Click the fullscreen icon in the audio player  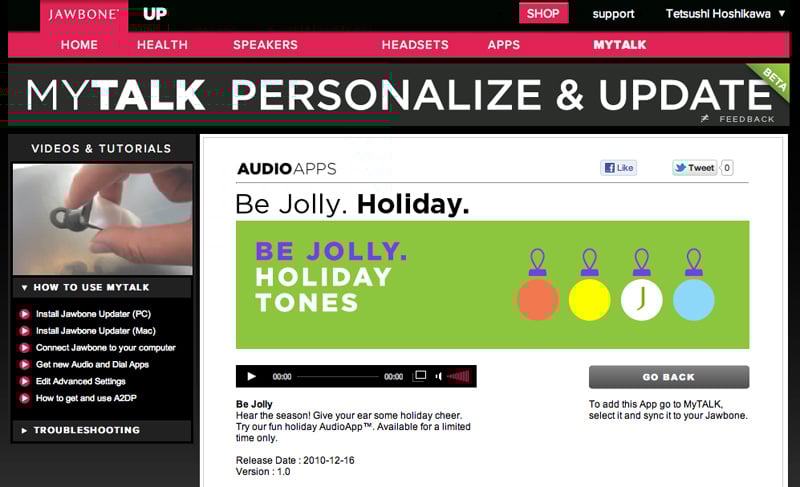[x=420, y=376]
